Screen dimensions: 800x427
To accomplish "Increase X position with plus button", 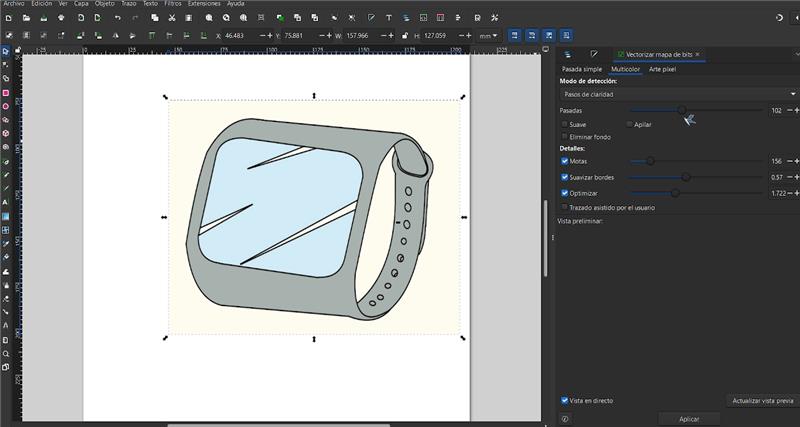I will pos(270,36).
